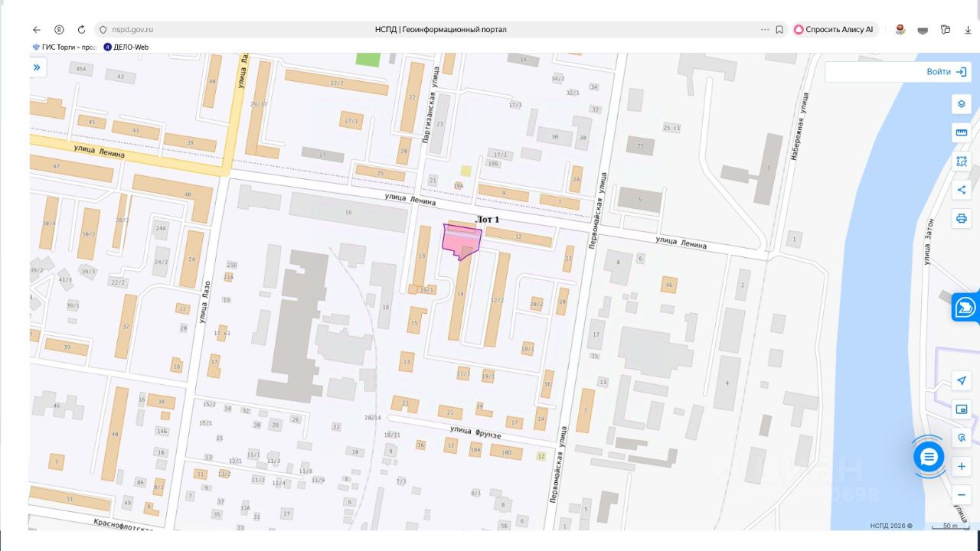Open the red avatar extension icon

pyautogui.click(x=900, y=30)
